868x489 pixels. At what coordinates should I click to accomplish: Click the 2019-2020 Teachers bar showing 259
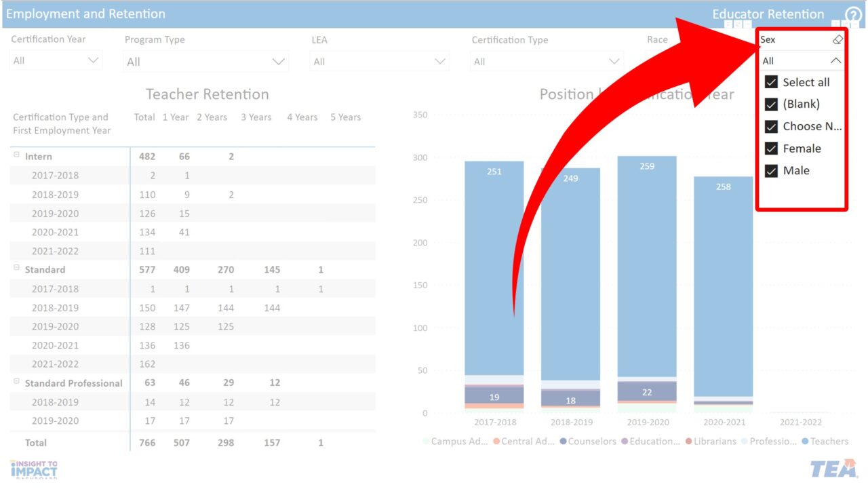click(x=647, y=265)
